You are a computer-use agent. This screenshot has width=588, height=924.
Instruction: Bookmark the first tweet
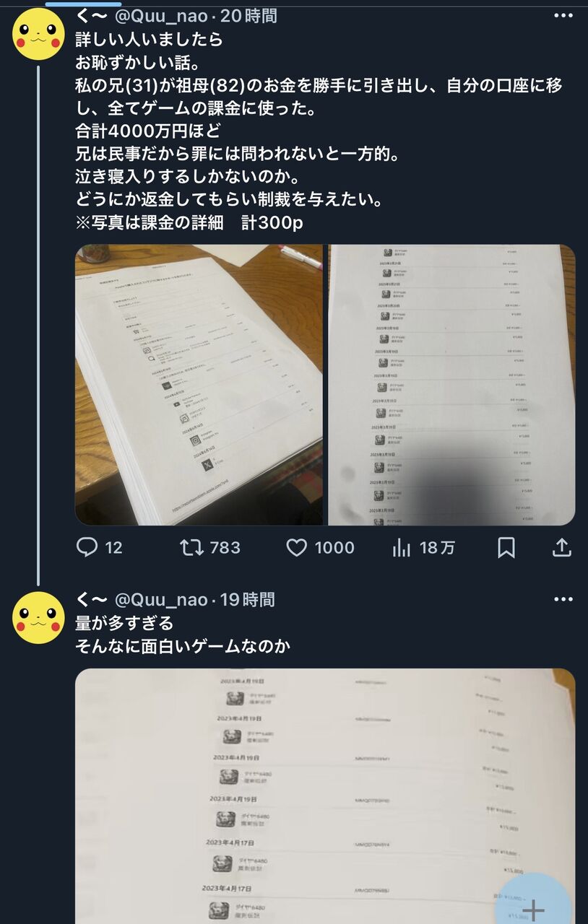pos(506,548)
